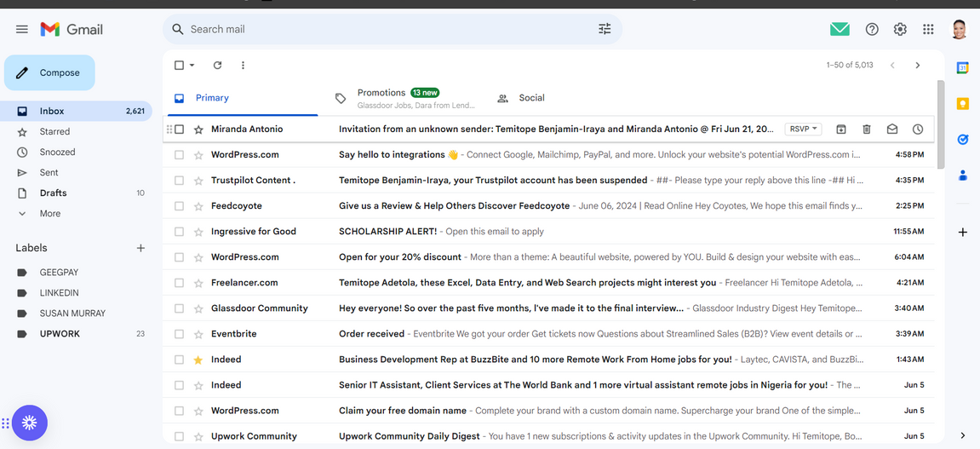The image size is (980, 449).
Task: Open Contacts side panel
Action: (x=962, y=176)
